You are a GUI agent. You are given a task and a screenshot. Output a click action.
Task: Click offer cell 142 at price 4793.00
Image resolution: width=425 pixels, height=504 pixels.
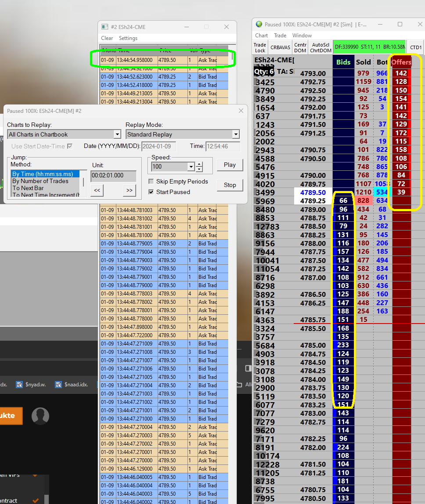401,73
